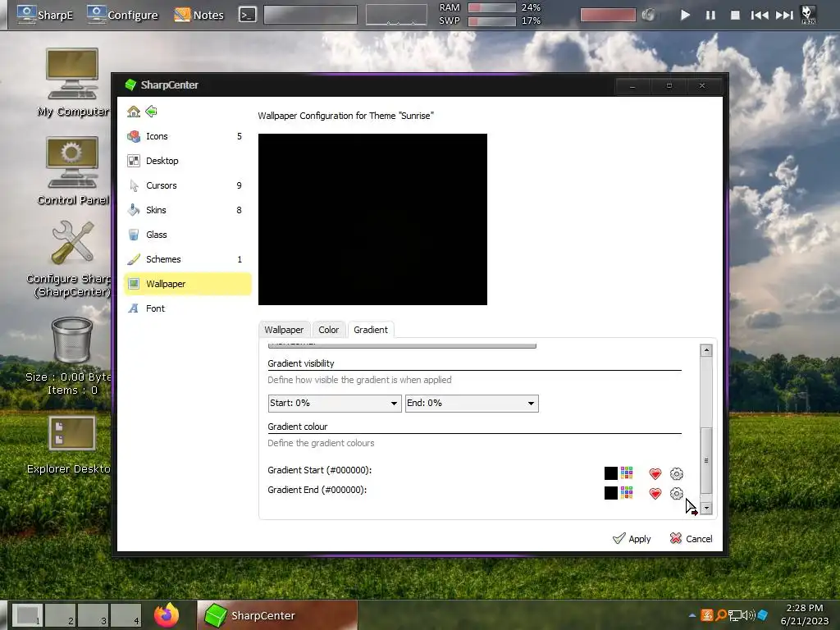Viewport: 840px width, 630px height.
Task: Click the volume speaker tray icon
Action: tap(748, 615)
